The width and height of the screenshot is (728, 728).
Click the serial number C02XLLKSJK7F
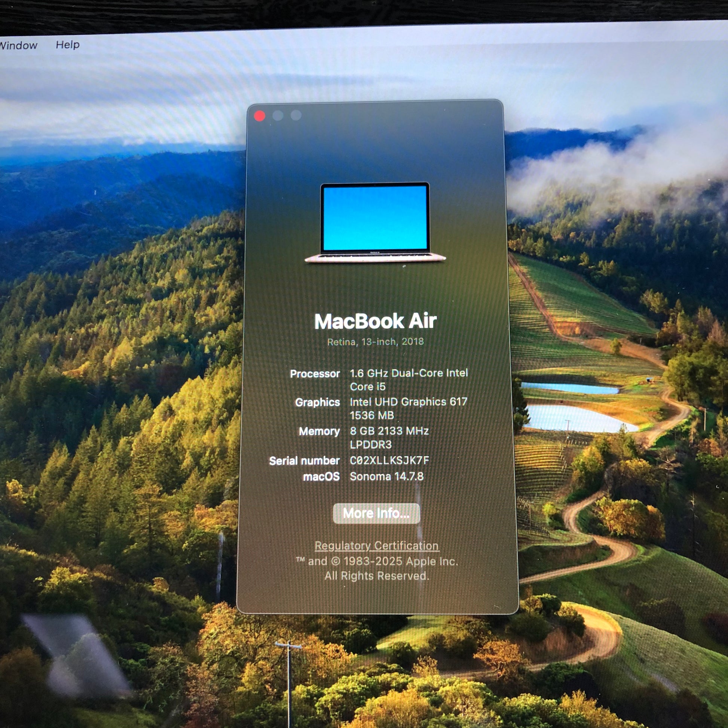point(389,460)
